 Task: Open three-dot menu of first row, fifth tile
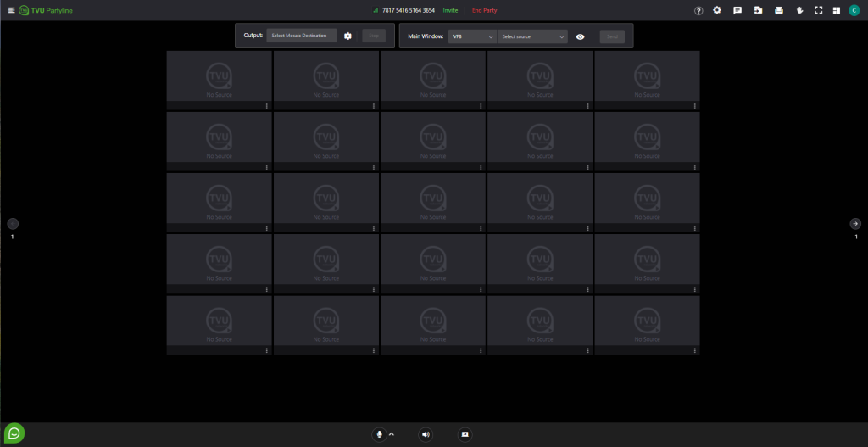694,106
